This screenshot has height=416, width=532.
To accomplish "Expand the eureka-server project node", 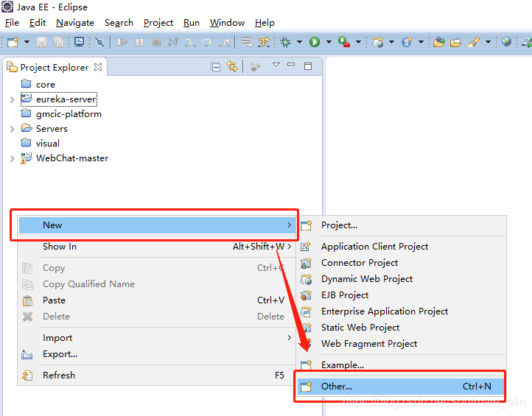I will (x=13, y=99).
